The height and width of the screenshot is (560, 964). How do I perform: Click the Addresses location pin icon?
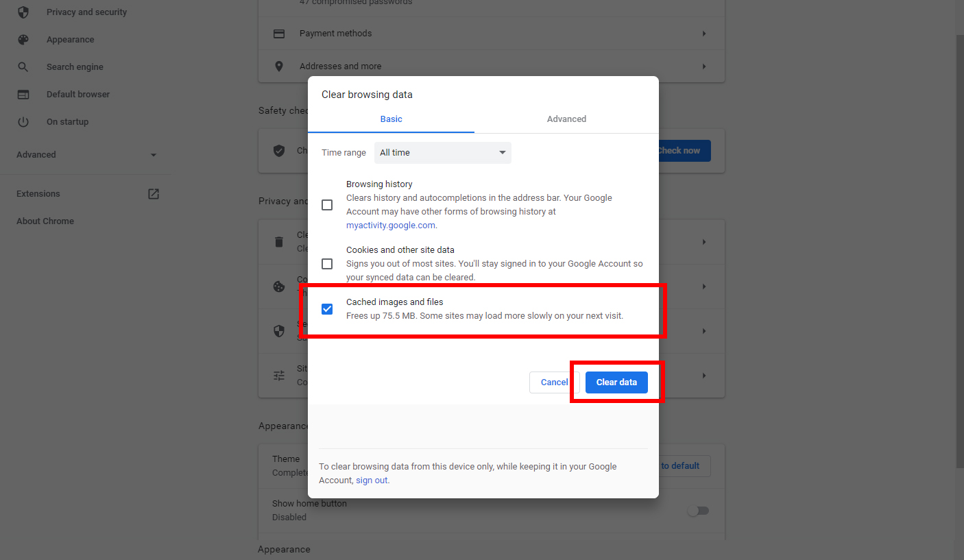point(279,66)
